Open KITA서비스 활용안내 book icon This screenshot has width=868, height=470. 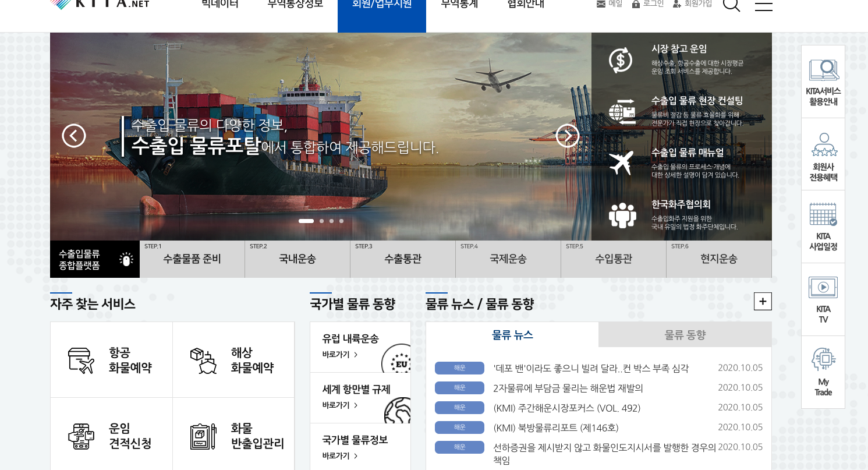pos(824,70)
